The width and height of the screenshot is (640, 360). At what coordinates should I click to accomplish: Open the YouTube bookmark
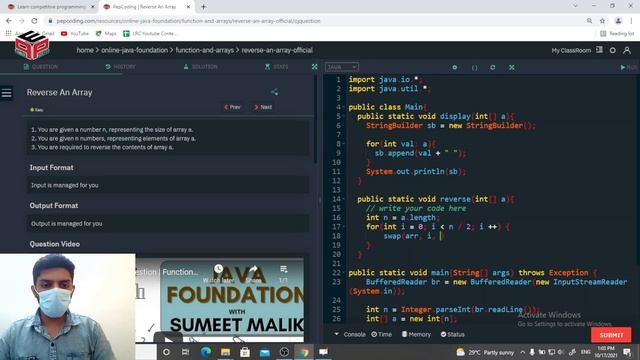point(75,33)
